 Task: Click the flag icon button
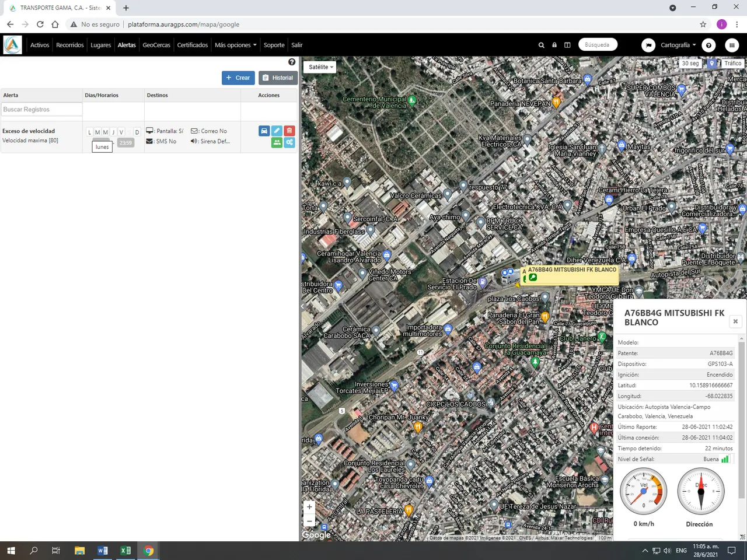(x=648, y=45)
